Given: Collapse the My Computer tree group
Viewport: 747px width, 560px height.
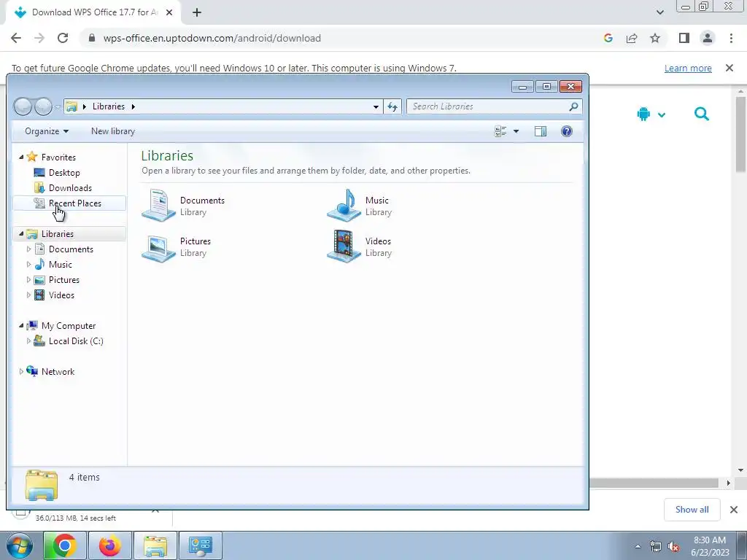Looking at the screenshot, I should (21, 325).
